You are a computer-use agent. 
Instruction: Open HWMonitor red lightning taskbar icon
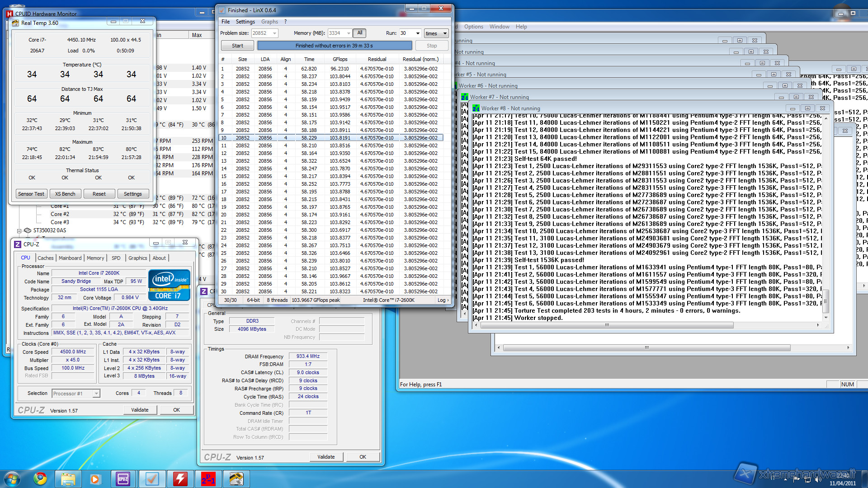(180, 479)
